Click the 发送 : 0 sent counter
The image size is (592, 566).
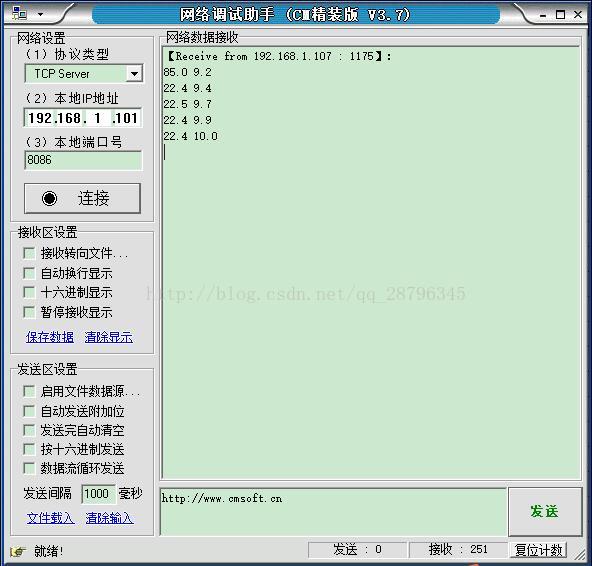click(357, 550)
